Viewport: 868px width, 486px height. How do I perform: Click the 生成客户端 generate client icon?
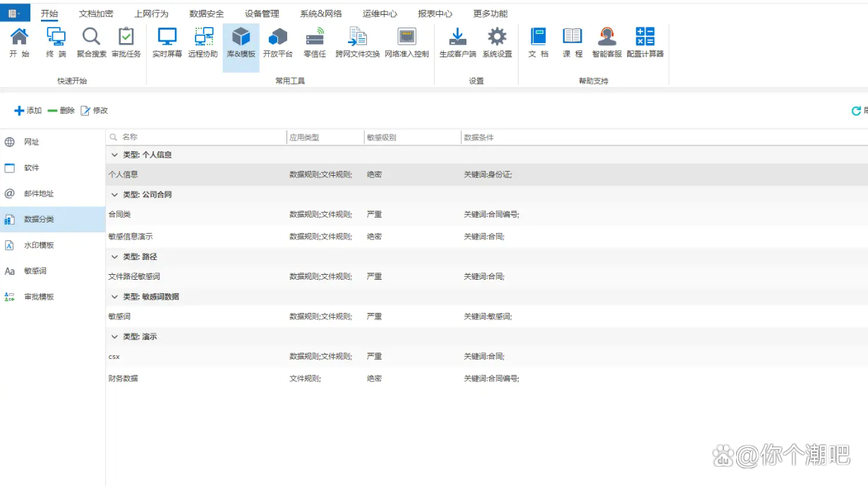(457, 42)
